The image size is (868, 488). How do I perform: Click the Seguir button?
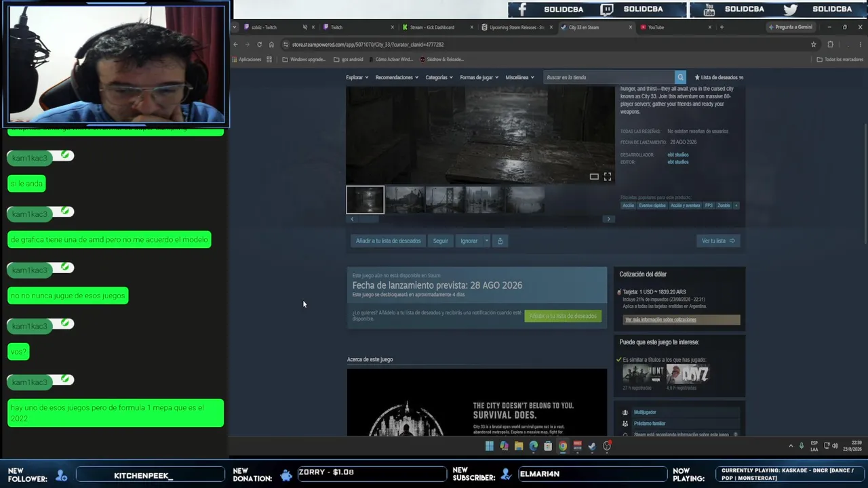(441, 241)
